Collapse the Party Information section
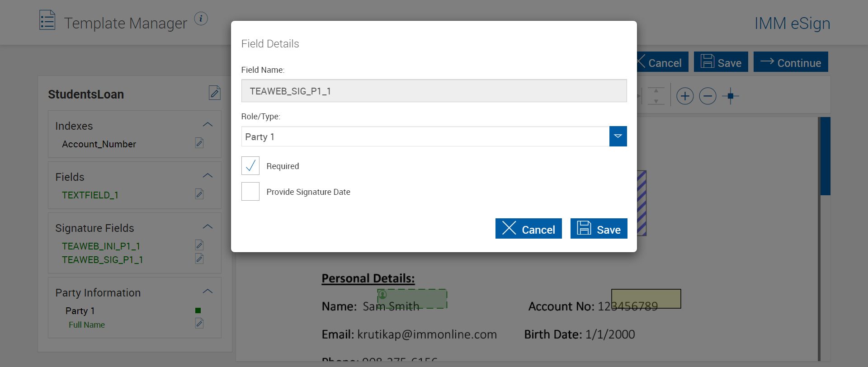This screenshot has height=367, width=868. coord(208,292)
